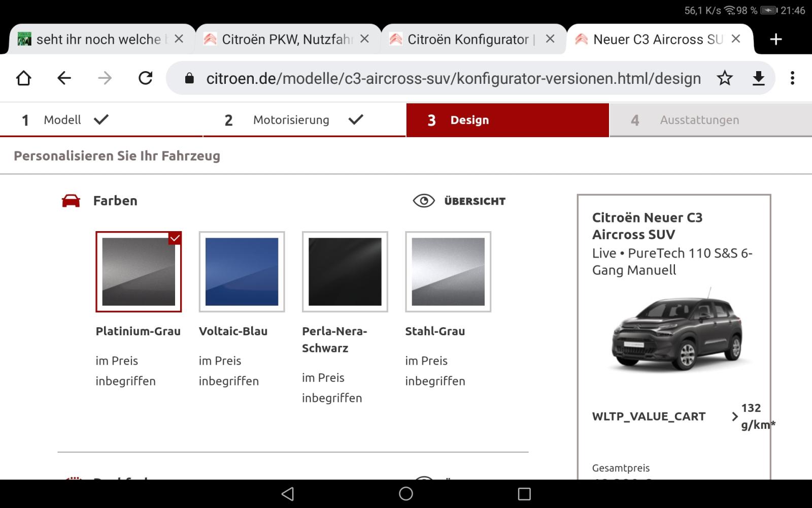The image size is (812, 508).
Task: Open a new browser tab
Action: (776, 39)
